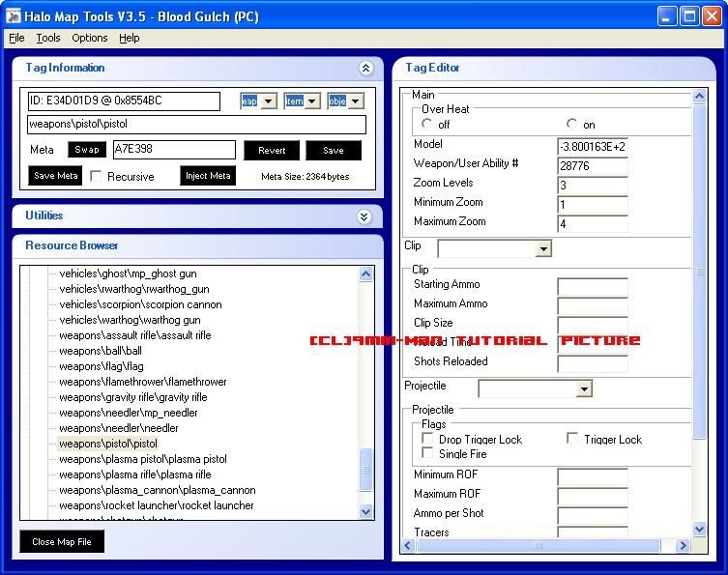Click the Model value field
This screenshot has width=728, height=575.
(593, 147)
